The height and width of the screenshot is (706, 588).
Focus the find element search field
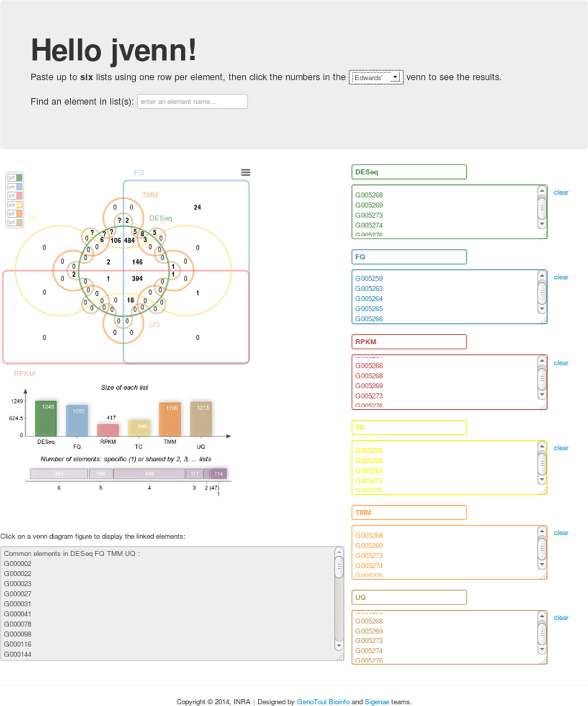point(192,101)
